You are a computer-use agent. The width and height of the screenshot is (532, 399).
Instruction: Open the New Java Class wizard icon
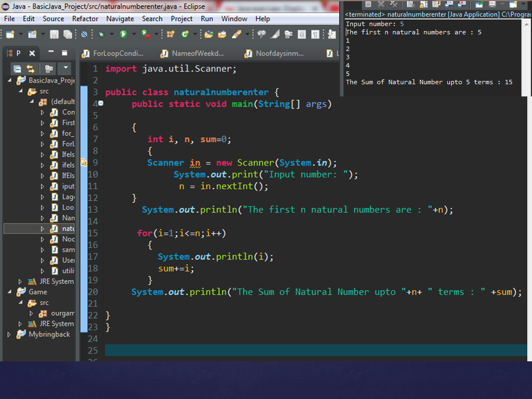(x=185, y=34)
